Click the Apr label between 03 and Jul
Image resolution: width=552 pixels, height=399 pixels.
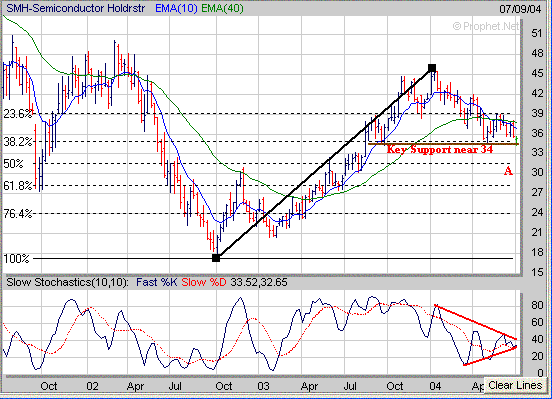pos(309,387)
